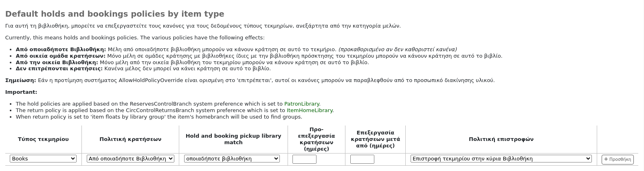Open the PatronLibrary preference link
This screenshot has width=644, height=171.
[x=301, y=104]
